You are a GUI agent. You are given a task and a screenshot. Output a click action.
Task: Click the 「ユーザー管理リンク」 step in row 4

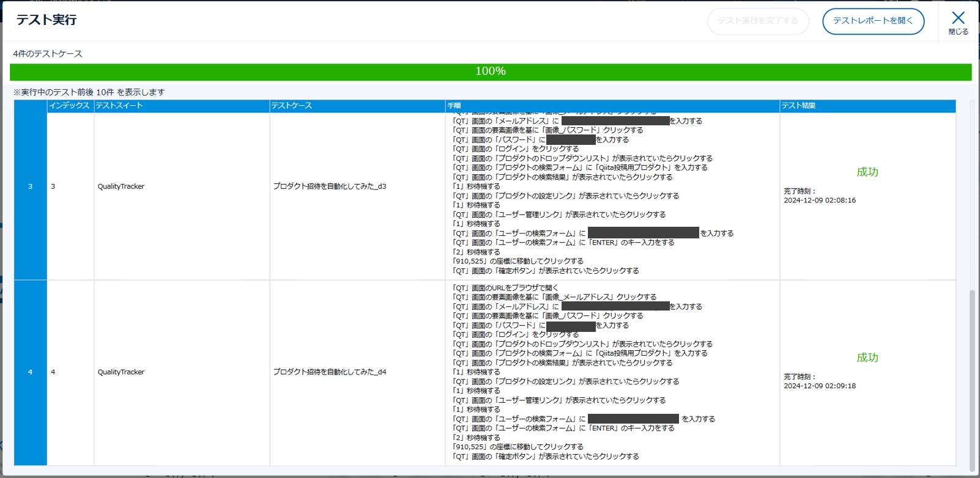(559, 400)
